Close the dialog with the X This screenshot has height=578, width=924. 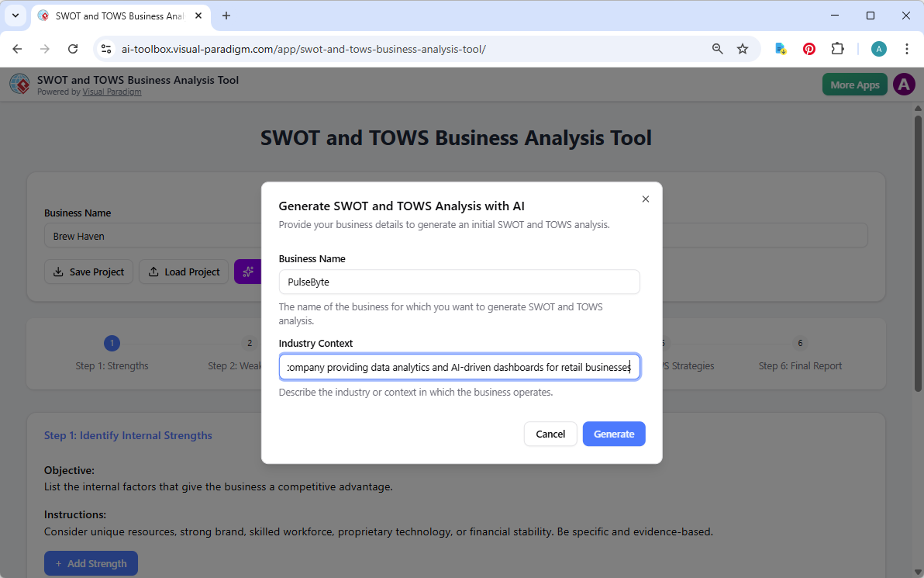tap(645, 199)
